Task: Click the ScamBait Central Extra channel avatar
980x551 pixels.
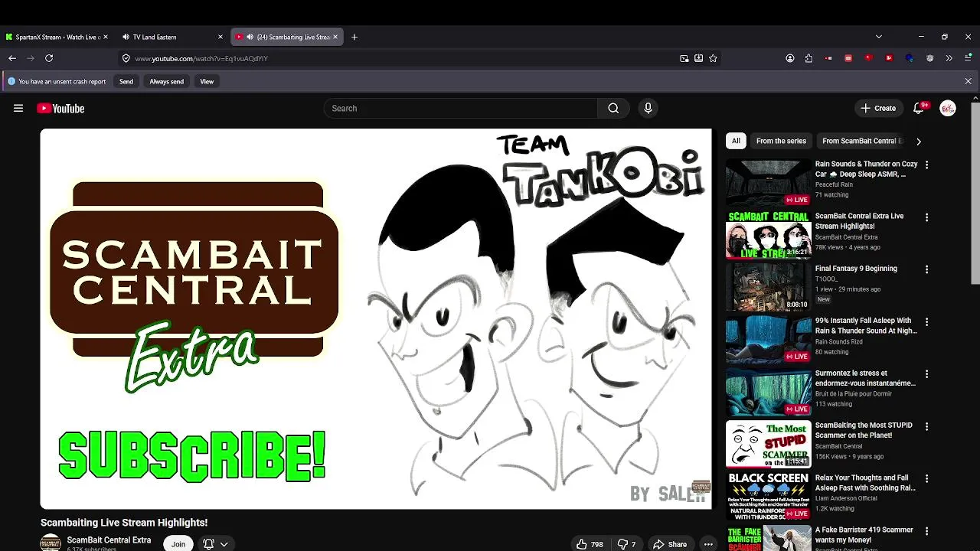Action: 51,543
